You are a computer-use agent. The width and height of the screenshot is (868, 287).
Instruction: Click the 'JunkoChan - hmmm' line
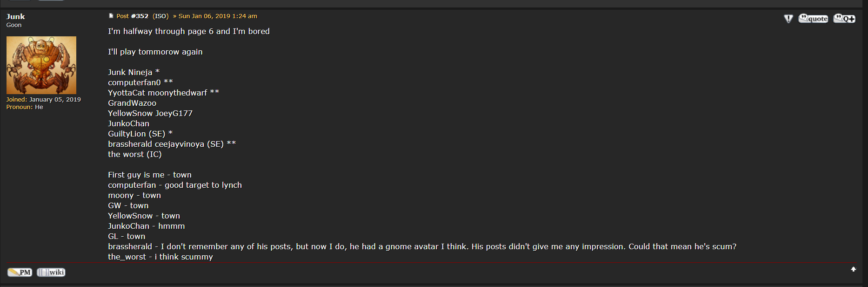(x=147, y=226)
